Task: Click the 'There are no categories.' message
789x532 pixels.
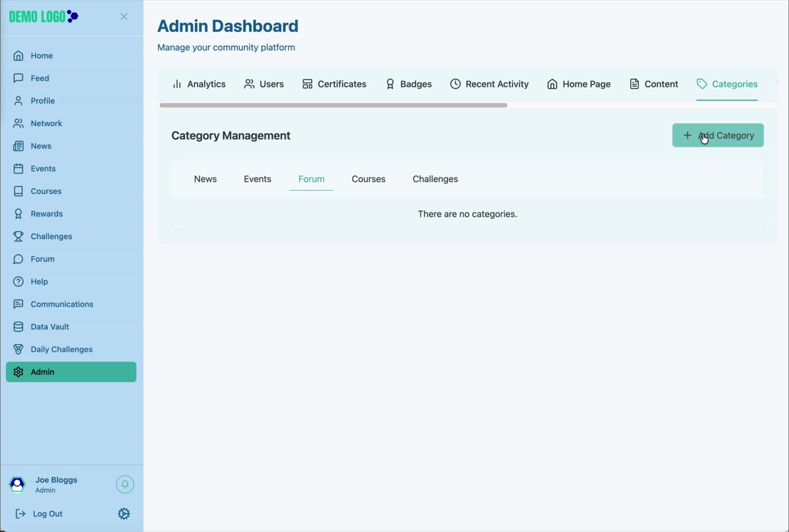Action: pyautogui.click(x=467, y=214)
